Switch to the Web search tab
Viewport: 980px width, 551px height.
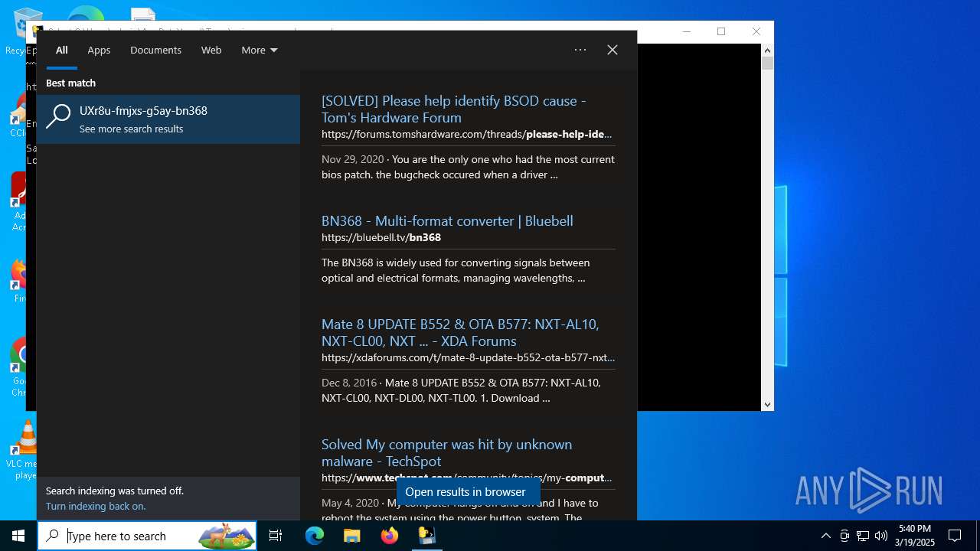click(211, 50)
